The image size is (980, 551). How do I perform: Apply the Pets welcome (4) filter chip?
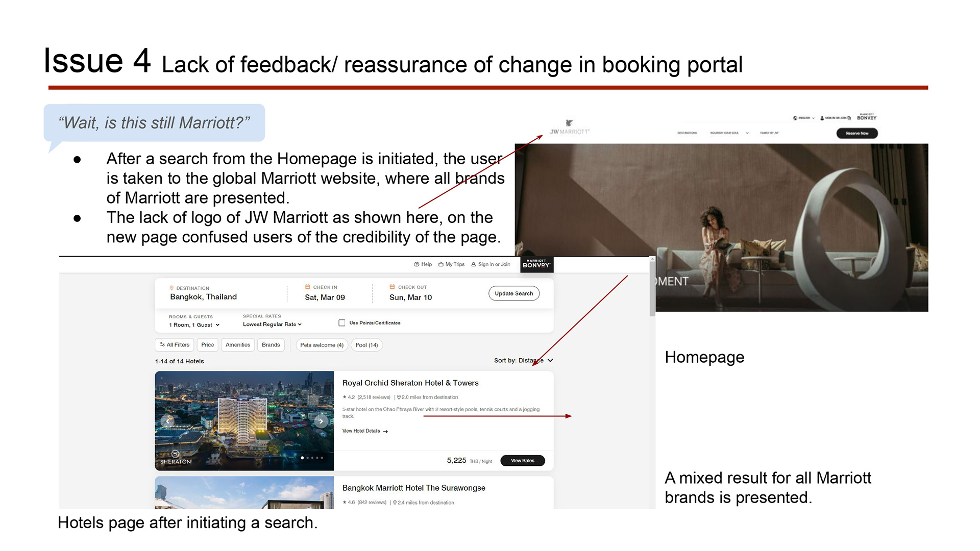pyautogui.click(x=322, y=345)
